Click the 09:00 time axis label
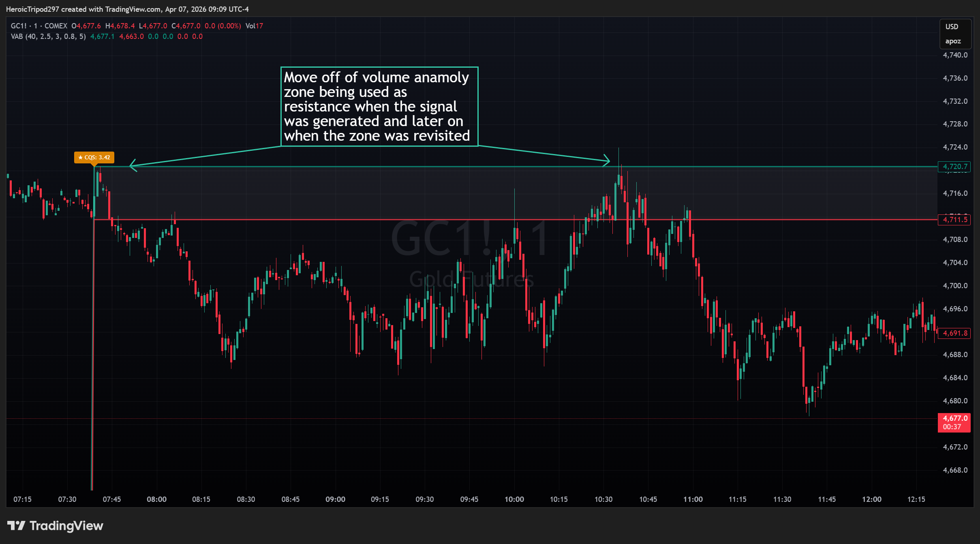This screenshot has height=544, width=980. pyautogui.click(x=335, y=499)
